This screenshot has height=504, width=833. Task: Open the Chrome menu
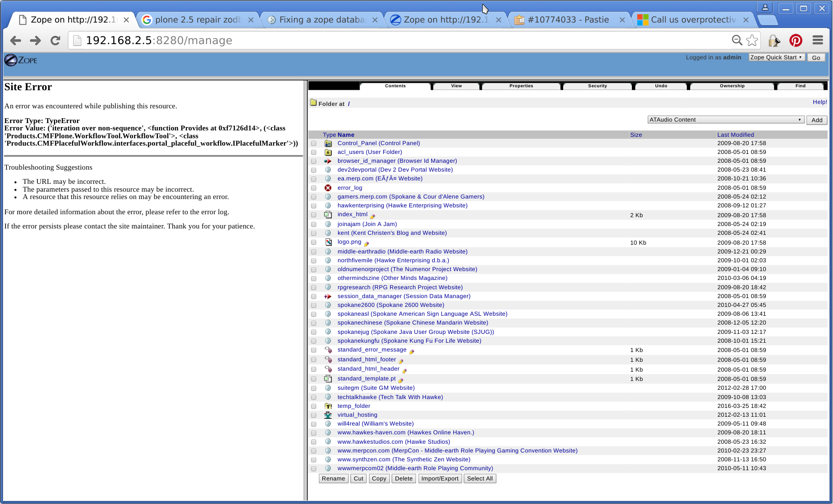click(x=817, y=41)
